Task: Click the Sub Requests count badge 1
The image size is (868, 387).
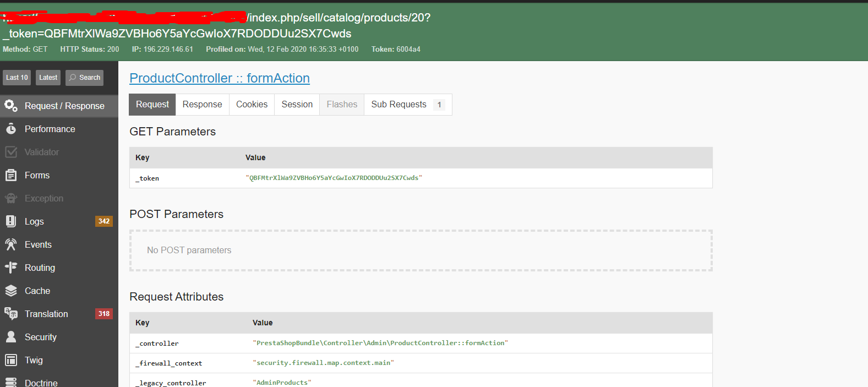Action: (439, 105)
